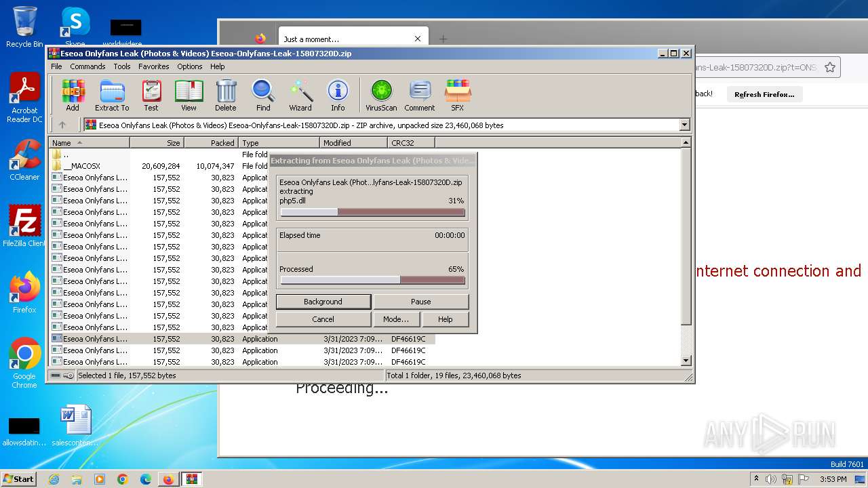This screenshot has width=868, height=488.
Task: Sort by the Packed column header
Action: pyautogui.click(x=211, y=142)
